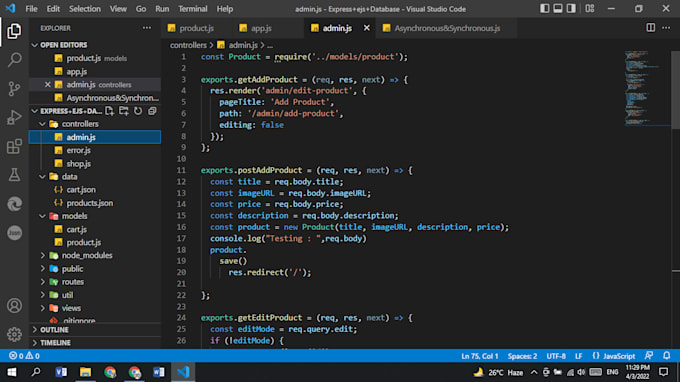Open the Testing flask view
The image size is (680, 382).
[x=14, y=175]
